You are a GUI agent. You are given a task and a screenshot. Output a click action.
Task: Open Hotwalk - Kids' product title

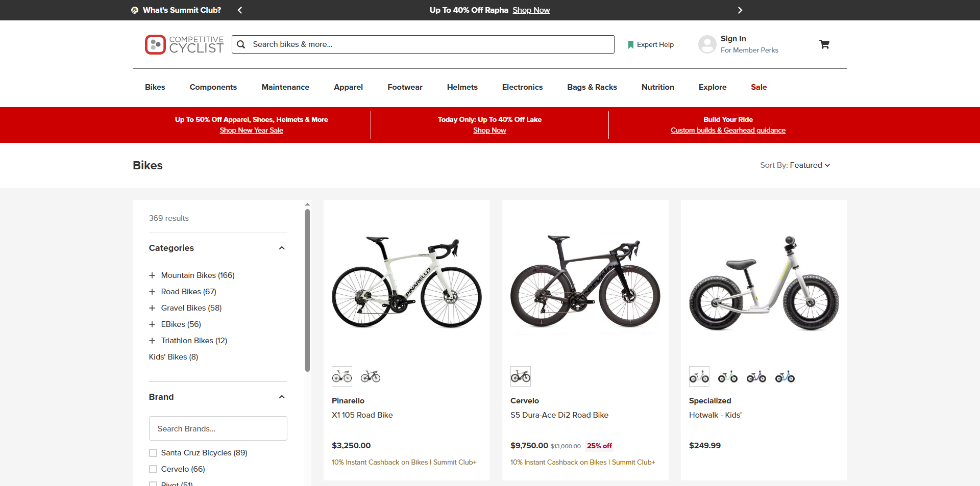(715, 415)
